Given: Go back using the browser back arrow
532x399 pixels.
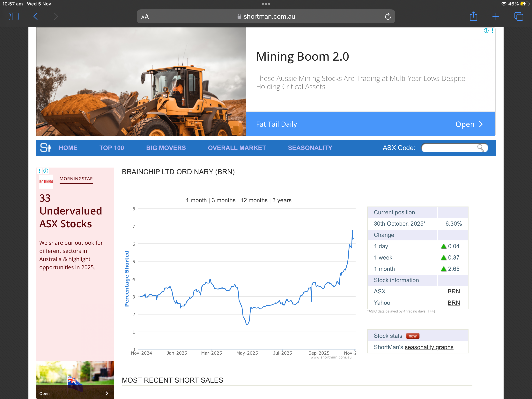Looking at the screenshot, I should point(36,16).
